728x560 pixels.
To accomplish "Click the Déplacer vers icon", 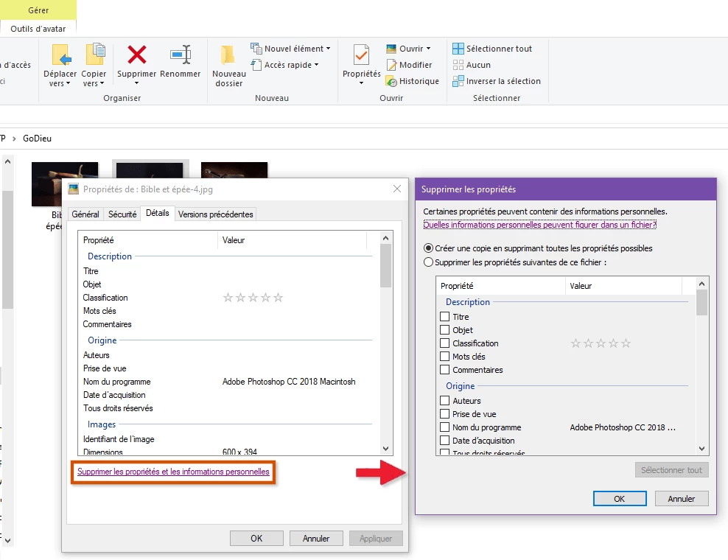I will pyautogui.click(x=60, y=56).
